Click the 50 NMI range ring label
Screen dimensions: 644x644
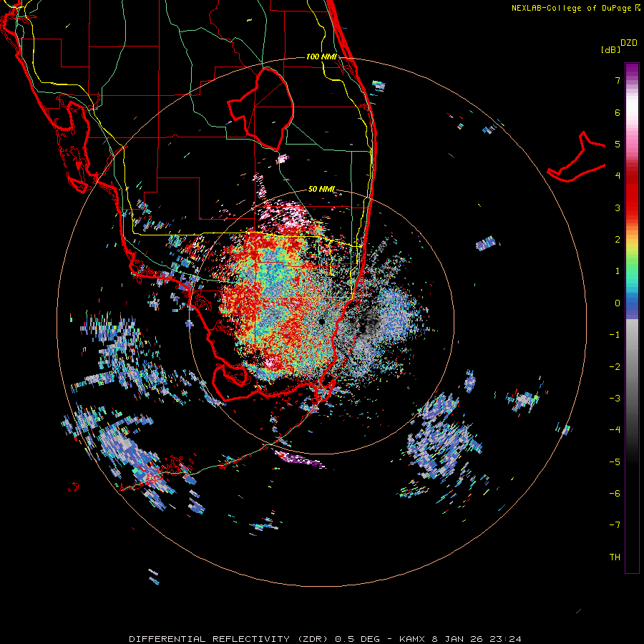click(x=321, y=189)
